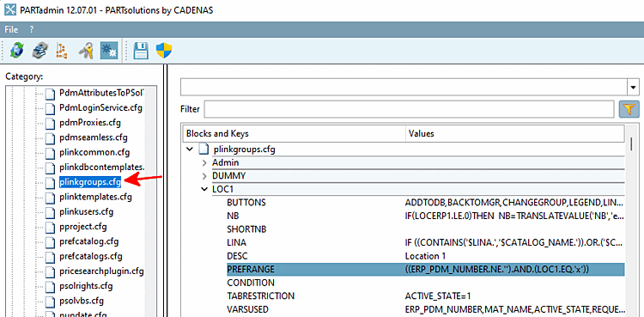Click the blue-yellow shield icon
The image size is (644, 317).
click(x=164, y=51)
